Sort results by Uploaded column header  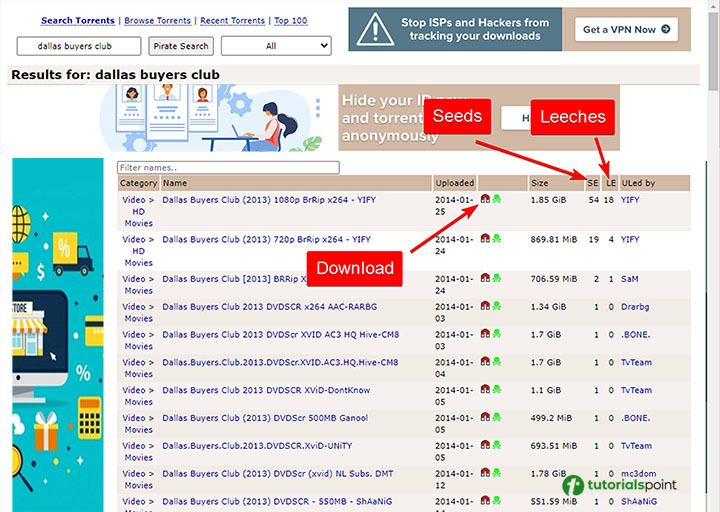[x=455, y=183]
